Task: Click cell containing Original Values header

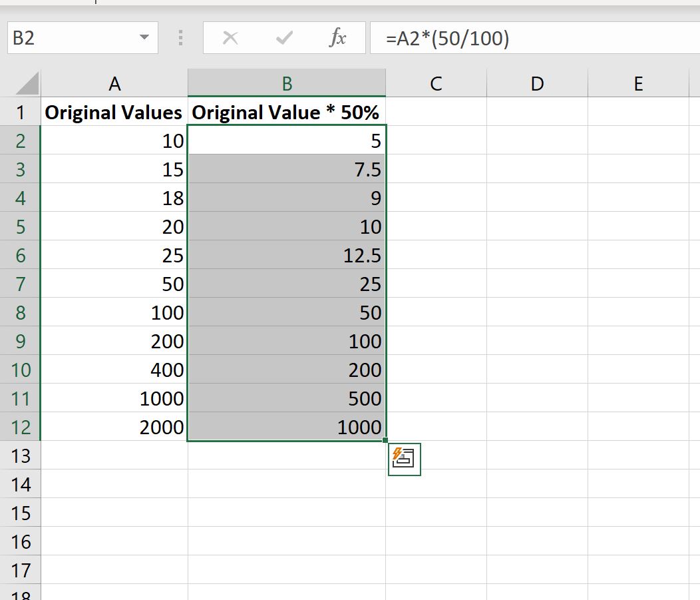Action: tap(114, 112)
